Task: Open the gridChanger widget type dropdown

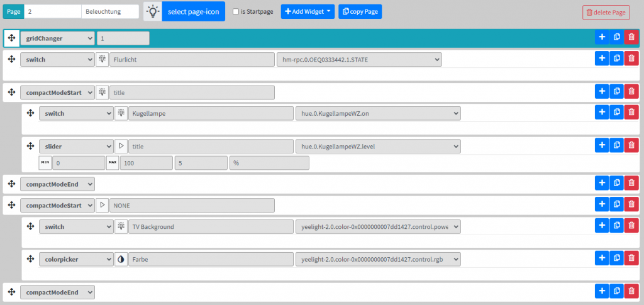Action: 57,38
